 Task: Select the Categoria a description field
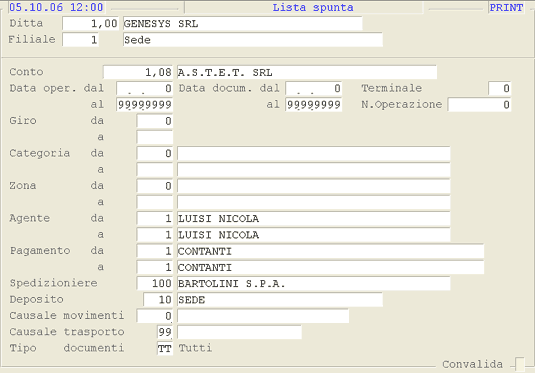point(314,170)
